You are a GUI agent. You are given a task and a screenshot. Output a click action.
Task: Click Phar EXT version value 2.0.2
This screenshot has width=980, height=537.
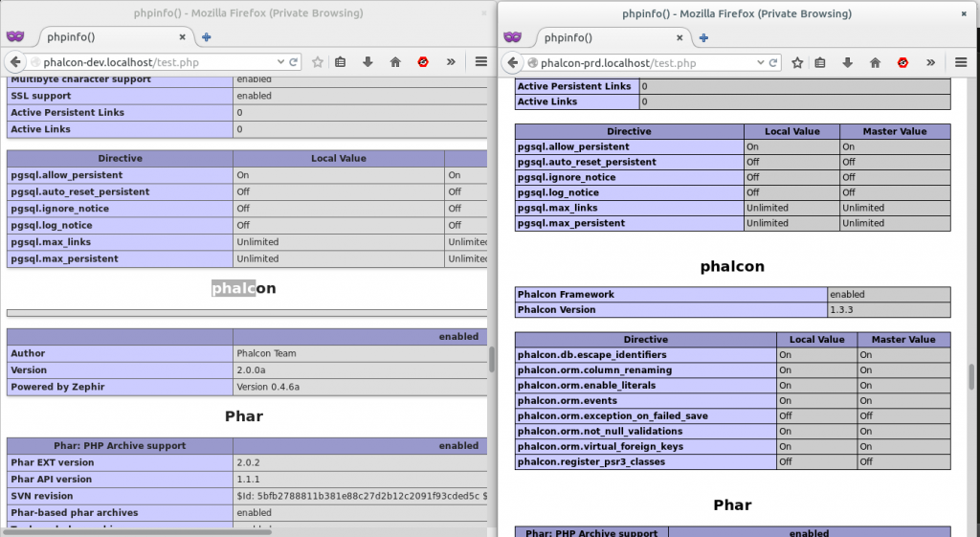coord(248,462)
